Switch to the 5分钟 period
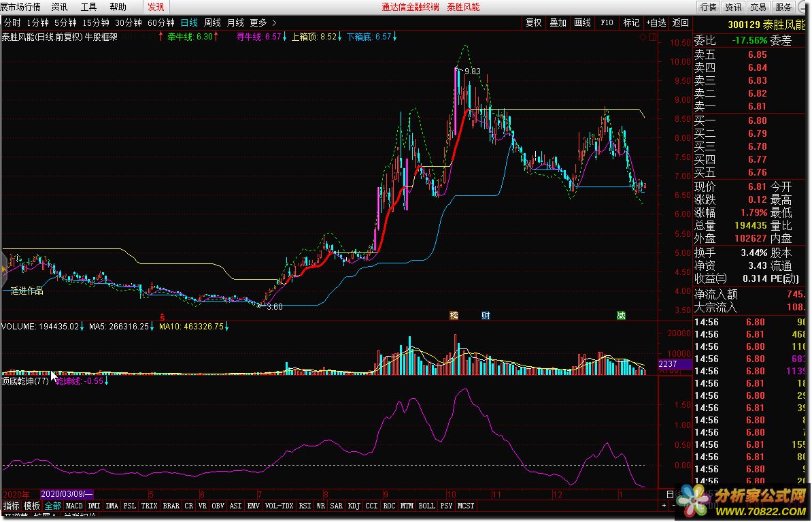 [65, 23]
